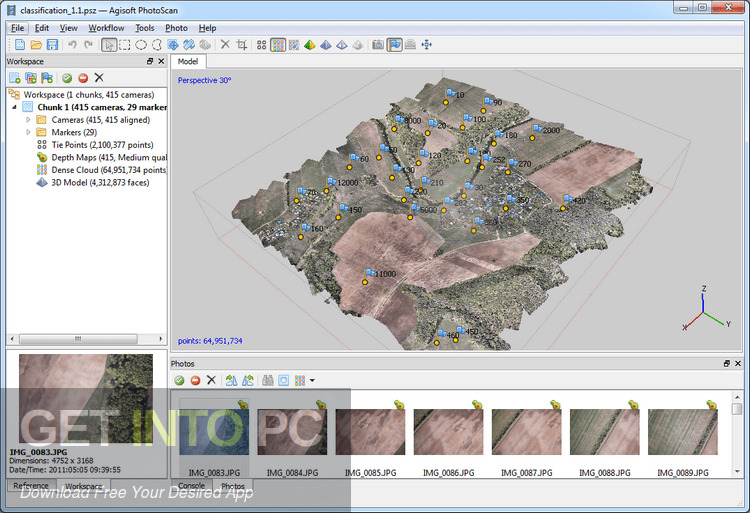
Task: Switch to Wireframe model view
Action: (x=342, y=45)
